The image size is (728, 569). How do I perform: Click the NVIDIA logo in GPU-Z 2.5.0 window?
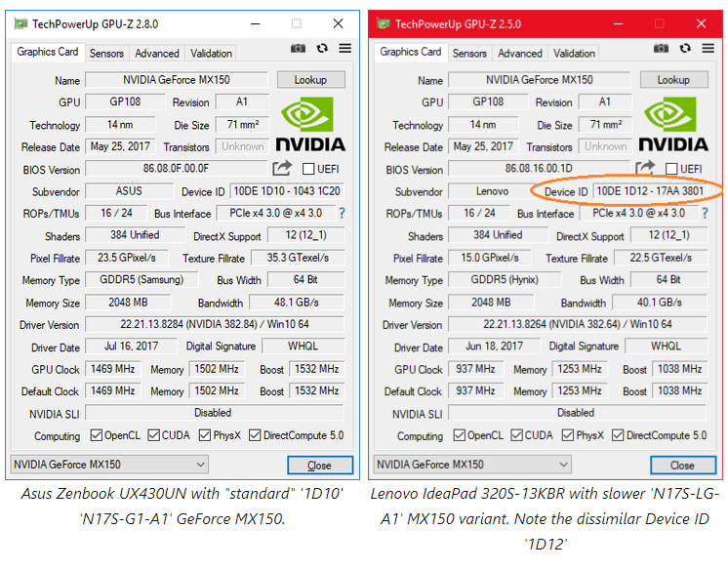pos(673,124)
